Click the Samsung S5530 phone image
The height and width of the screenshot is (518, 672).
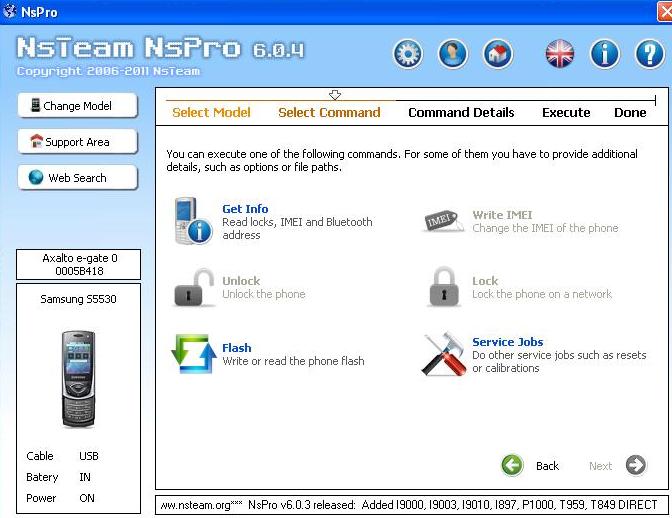click(x=78, y=379)
